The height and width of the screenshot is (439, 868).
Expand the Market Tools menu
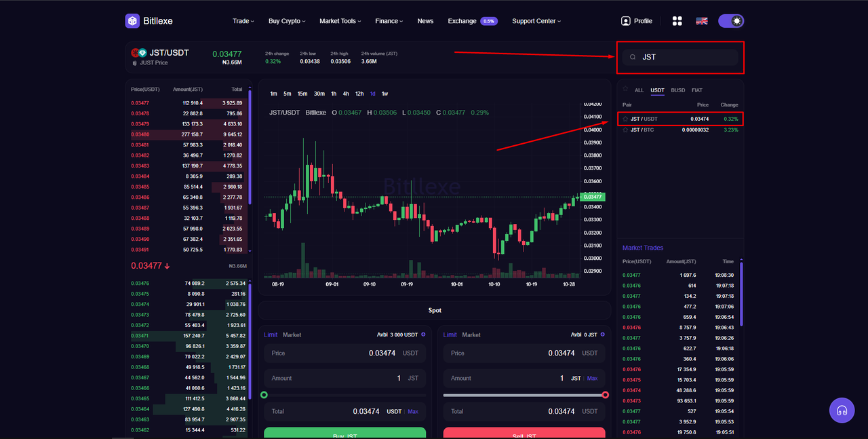tap(340, 21)
